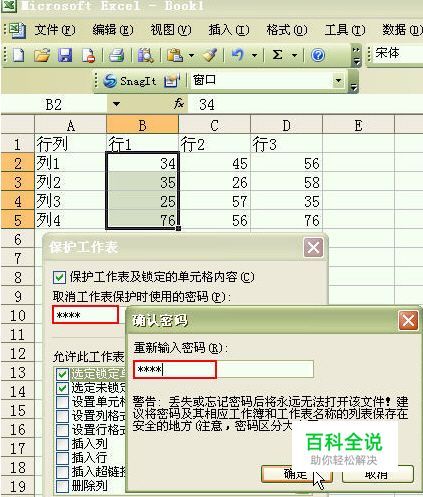Select row 1 header
Viewport: 423px width, 497px height.
click(x=18, y=144)
